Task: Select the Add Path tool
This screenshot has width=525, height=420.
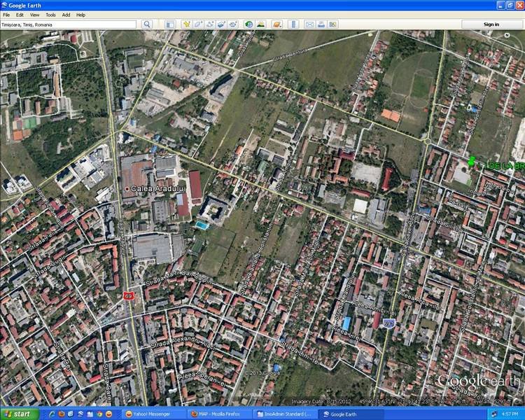Action: pos(209,24)
